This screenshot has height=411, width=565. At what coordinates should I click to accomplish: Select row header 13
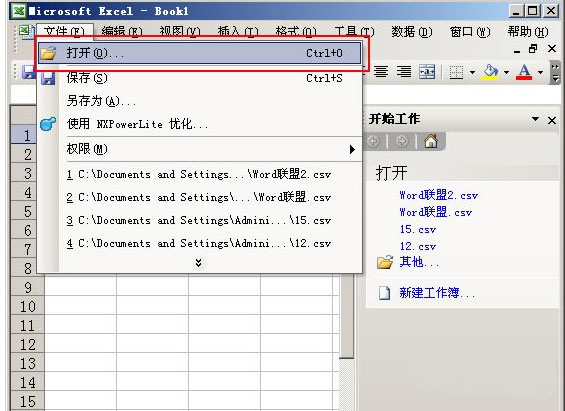[x=27, y=364]
